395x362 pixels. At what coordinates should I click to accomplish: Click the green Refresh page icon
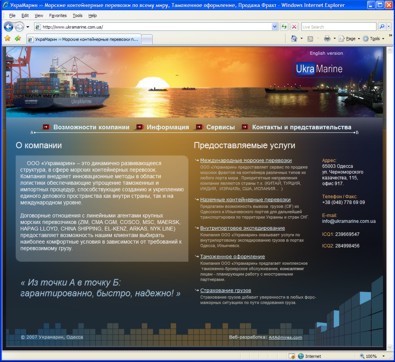point(284,27)
